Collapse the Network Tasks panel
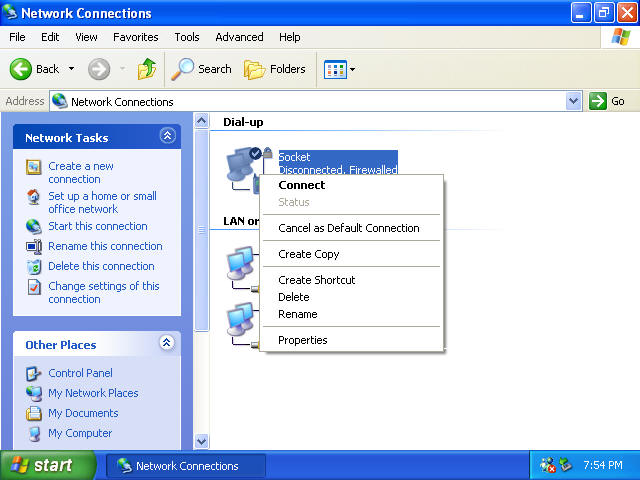The height and width of the screenshot is (480, 640). click(167, 136)
